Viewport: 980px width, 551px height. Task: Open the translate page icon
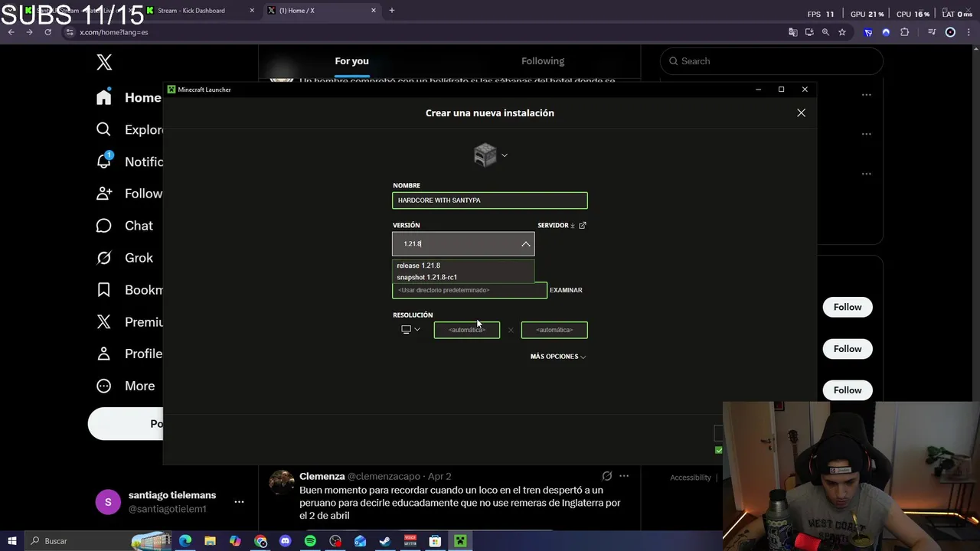pyautogui.click(x=792, y=32)
